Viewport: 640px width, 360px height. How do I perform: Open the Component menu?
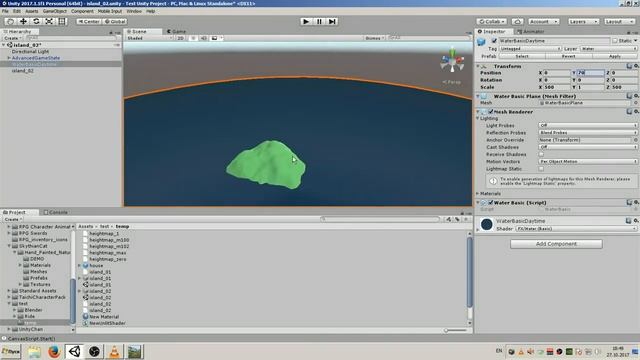[x=82, y=11]
